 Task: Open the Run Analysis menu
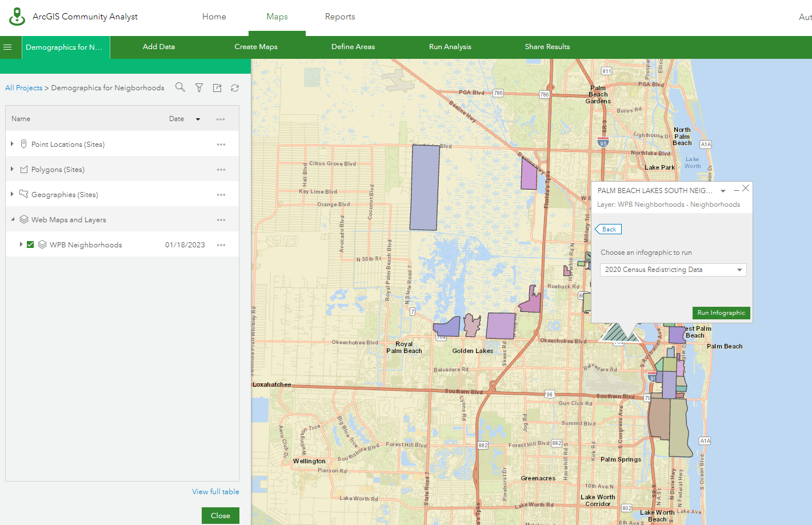pyautogui.click(x=450, y=47)
